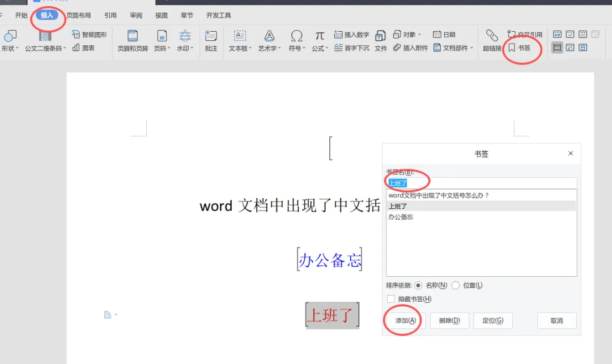Screen dimensions: 612x364
Task: Insert a text field form control
Action: pyautogui.click(x=558, y=35)
